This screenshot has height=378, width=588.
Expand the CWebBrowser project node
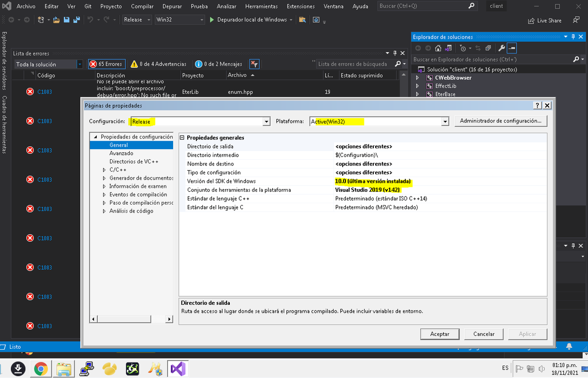coord(417,77)
